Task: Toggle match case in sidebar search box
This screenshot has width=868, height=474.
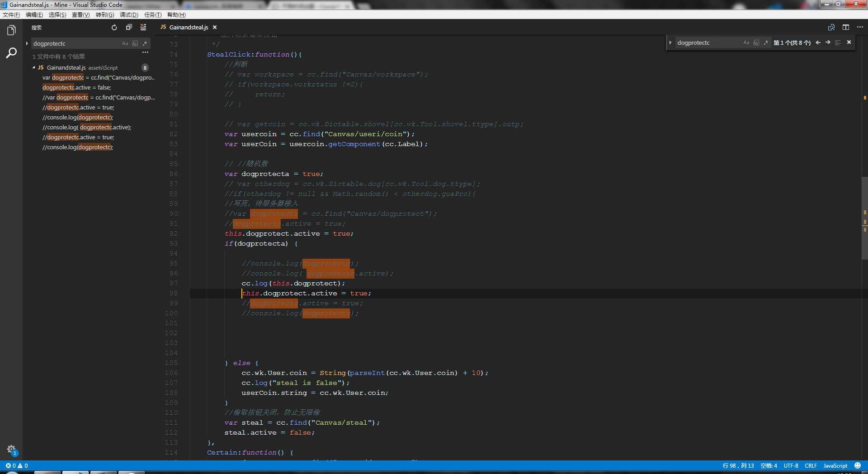Action: point(125,44)
